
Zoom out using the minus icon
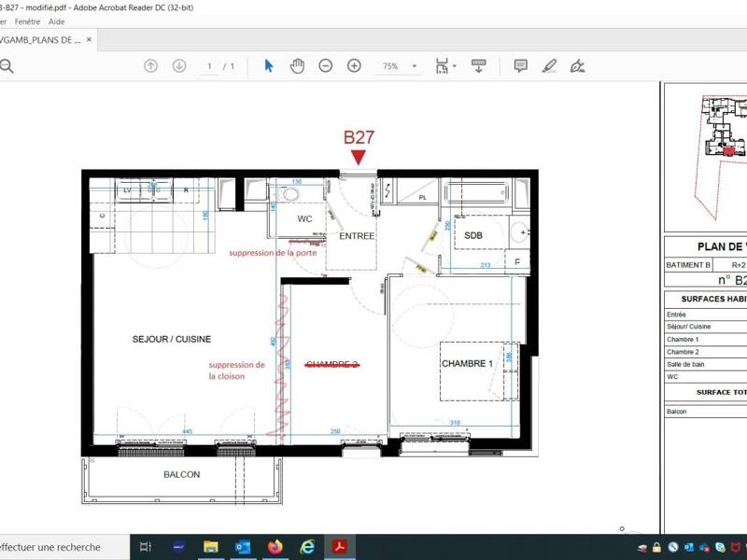(324, 66)
